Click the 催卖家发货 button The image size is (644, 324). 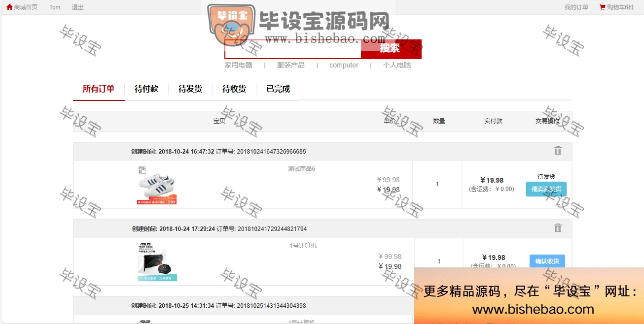click(x=546, y=189)
